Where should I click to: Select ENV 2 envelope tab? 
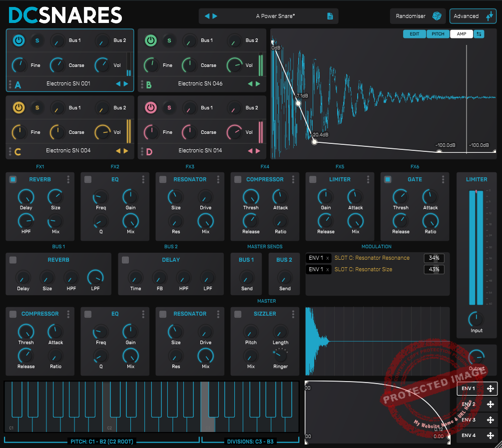477,404
